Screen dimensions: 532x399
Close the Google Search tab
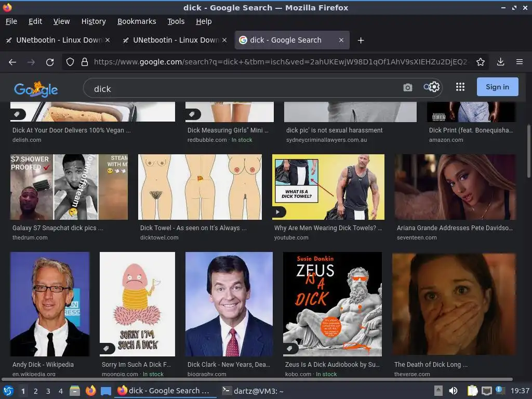point(341,40)
